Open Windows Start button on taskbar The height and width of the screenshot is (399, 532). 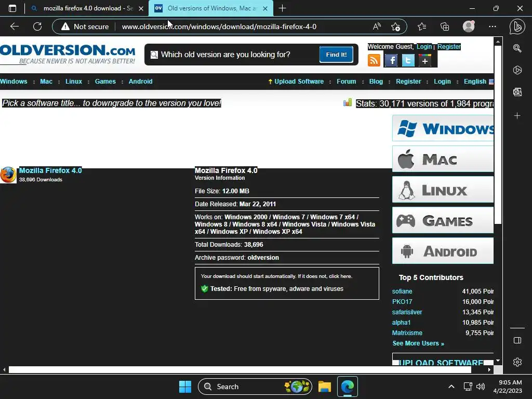[x=185, y=387]
